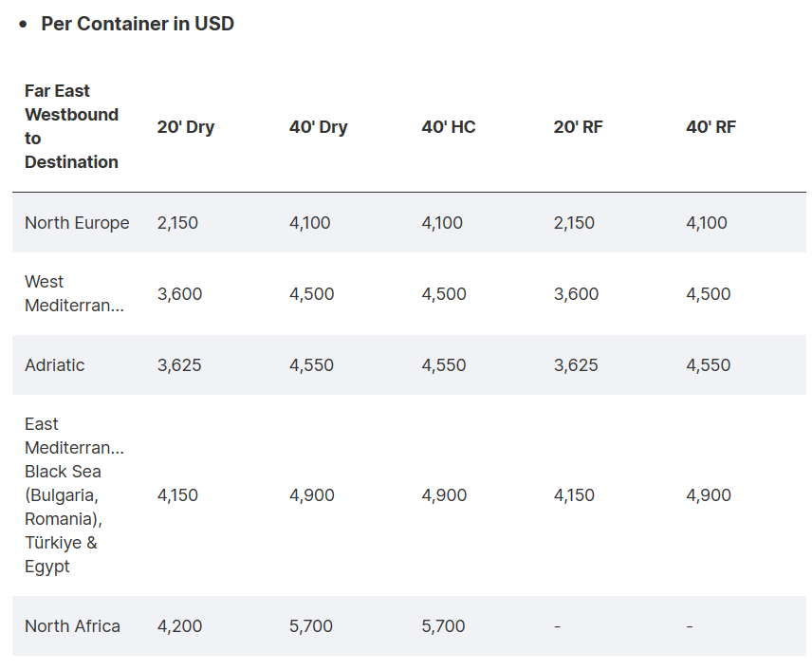Click the East Mediterranean Black Sea row label
This screenshot has width=812, height=670.
click(74, 495)
